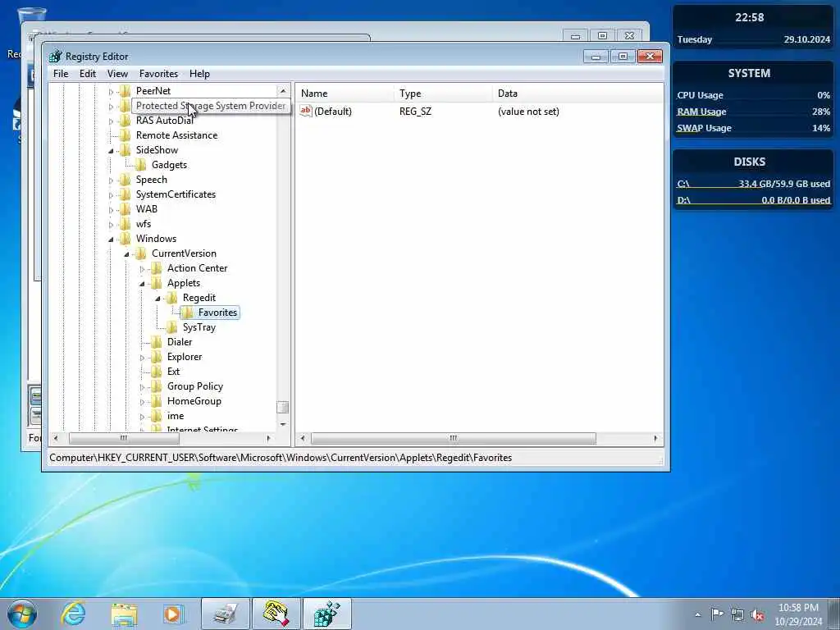
Task: Expand the Group Policy key
Action: pyautogui.click(x=142, y=387)
